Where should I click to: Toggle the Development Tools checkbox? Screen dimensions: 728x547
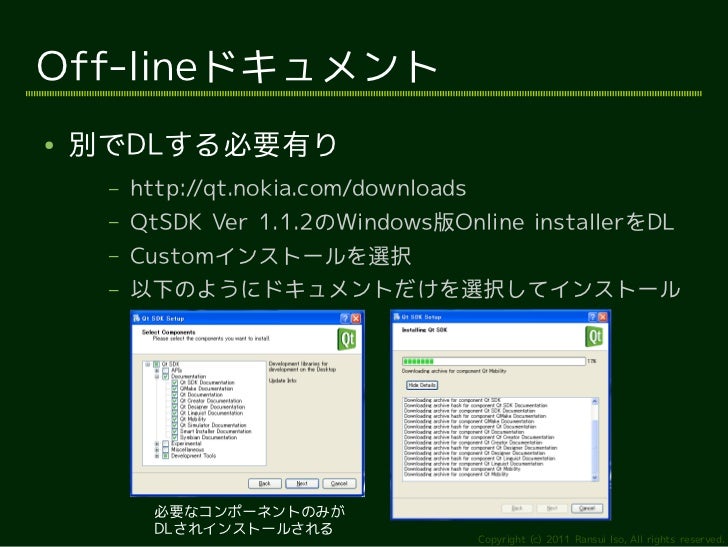click(x=165, y=456)
